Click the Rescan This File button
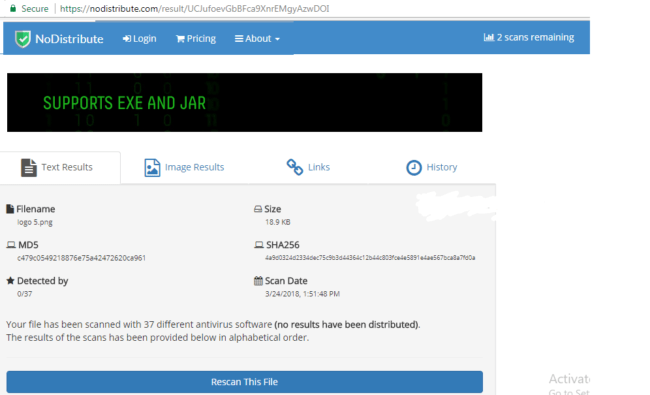 click(x=245, y=382)
